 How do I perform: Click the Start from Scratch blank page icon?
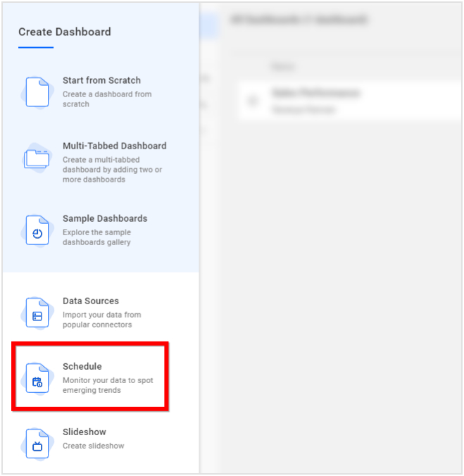coord(37,92)
